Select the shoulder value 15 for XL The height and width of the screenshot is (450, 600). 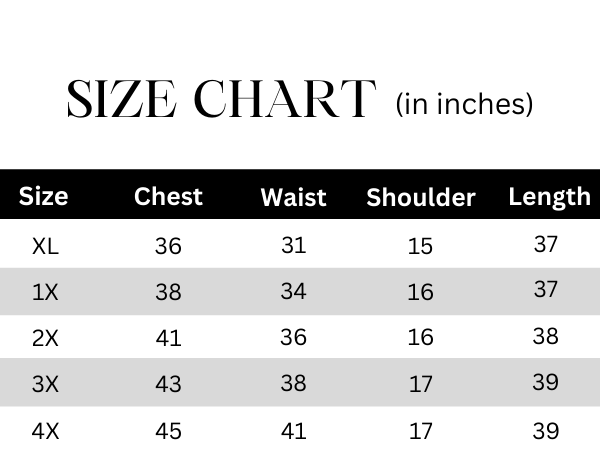420,246
